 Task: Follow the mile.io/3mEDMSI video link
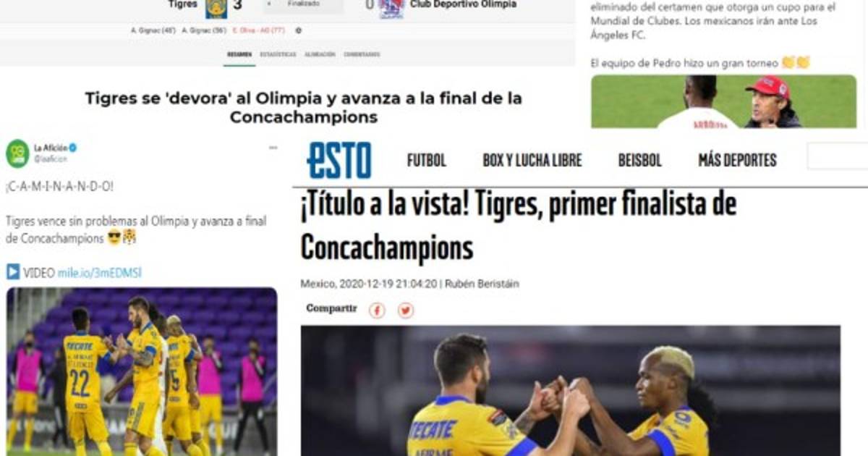tap(99, 272)
